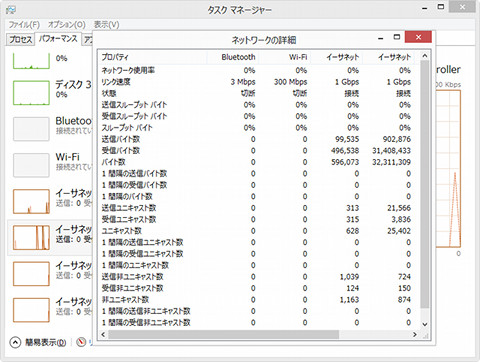
Task: Click the 496,538 received bytes value
Action: coord(345,150)
